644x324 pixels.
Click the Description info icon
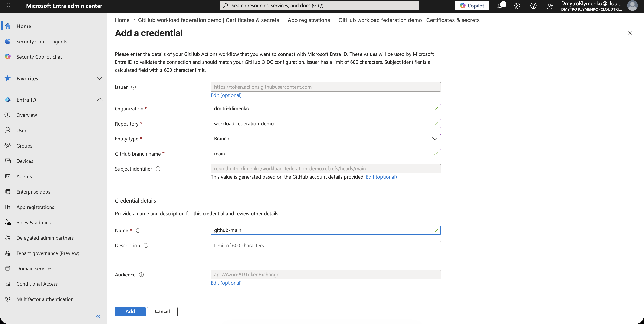point(146,245)
